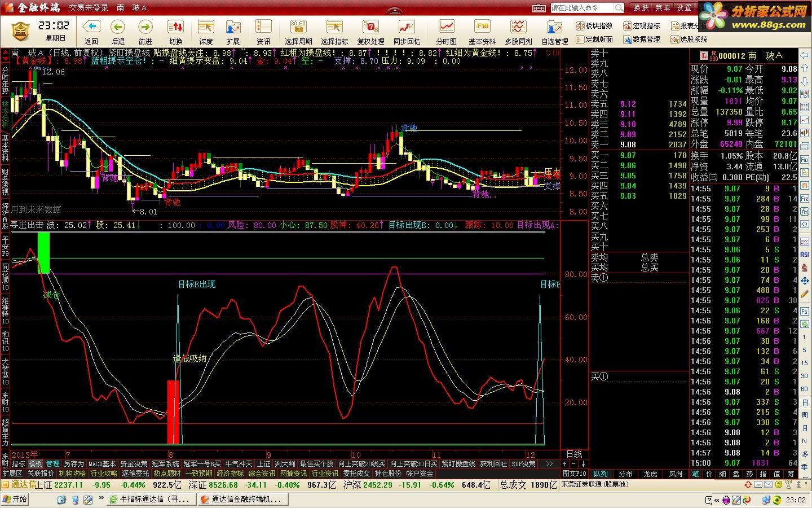Click the 复权处理 toolbar icon
This screenshot has width=812, height=508.
tap(370, 32)
